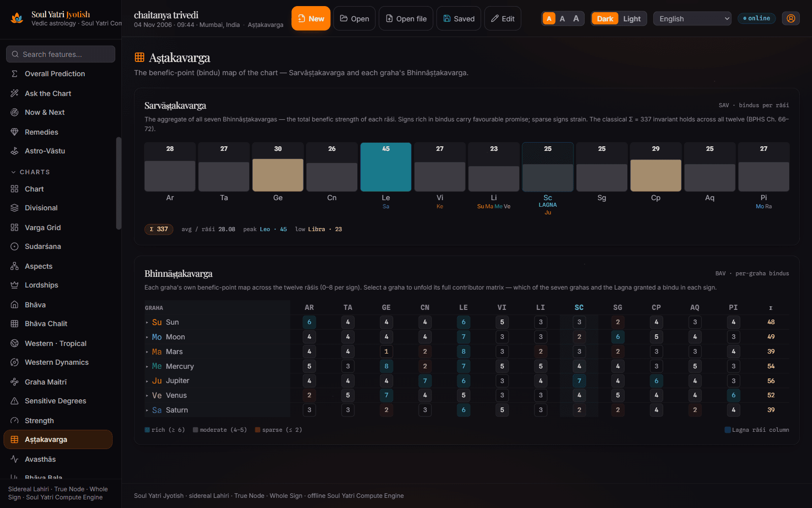This screenshot has width=812, height=508.
Task: Switch to Dark theme
Action: (605, 19)
